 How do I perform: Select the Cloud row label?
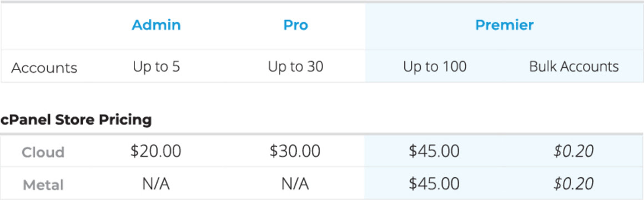pyautogui.click(x=43, y=152)
